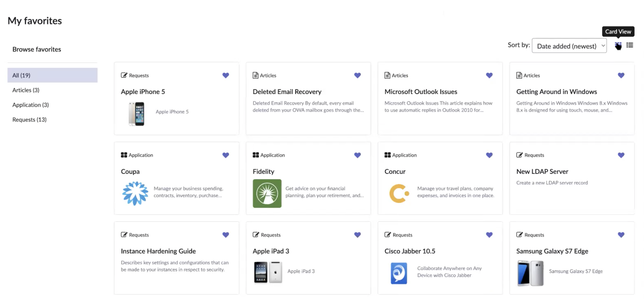Screen dimensions: 644x299
Task: Open the Concur application title
Action: (395, 171)
